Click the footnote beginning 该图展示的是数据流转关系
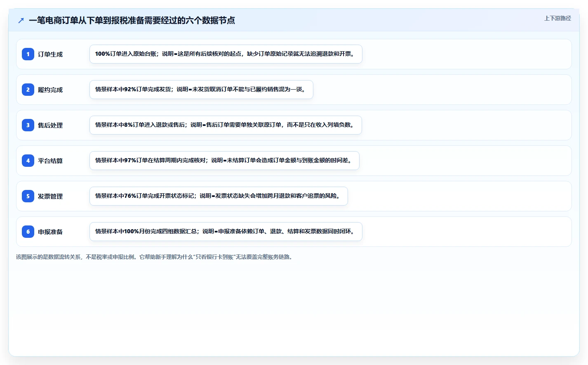 [x=155, y=257]
